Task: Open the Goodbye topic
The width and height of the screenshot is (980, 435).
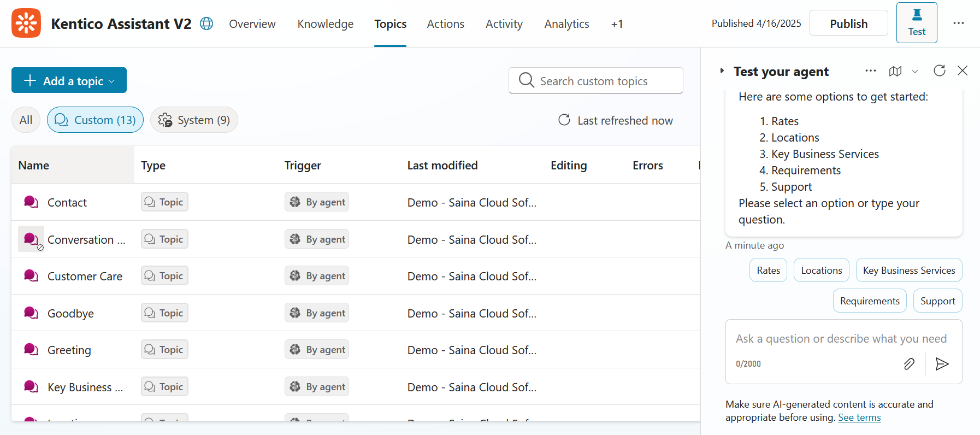Action: (x=70, y=313)
